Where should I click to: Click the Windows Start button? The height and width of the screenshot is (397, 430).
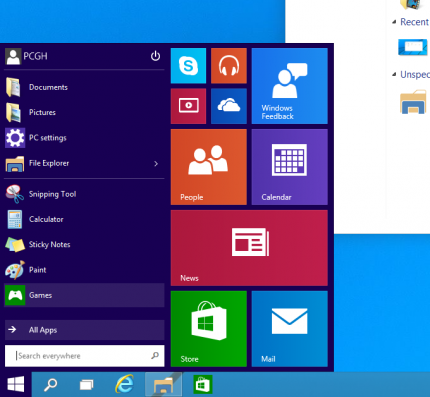[x=16, y=384]
